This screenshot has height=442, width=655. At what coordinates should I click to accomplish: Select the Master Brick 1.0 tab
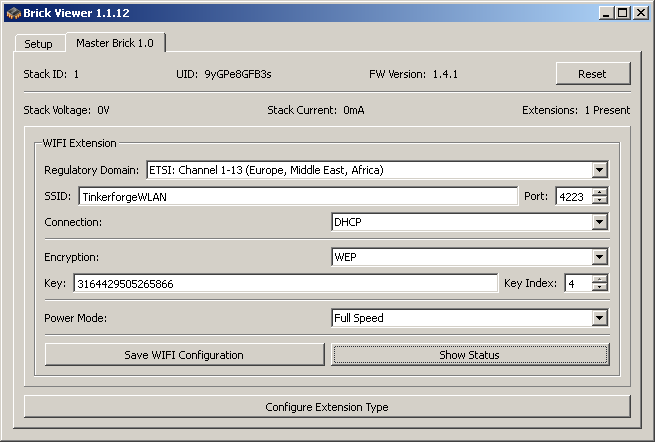click(x=115, y=43)
